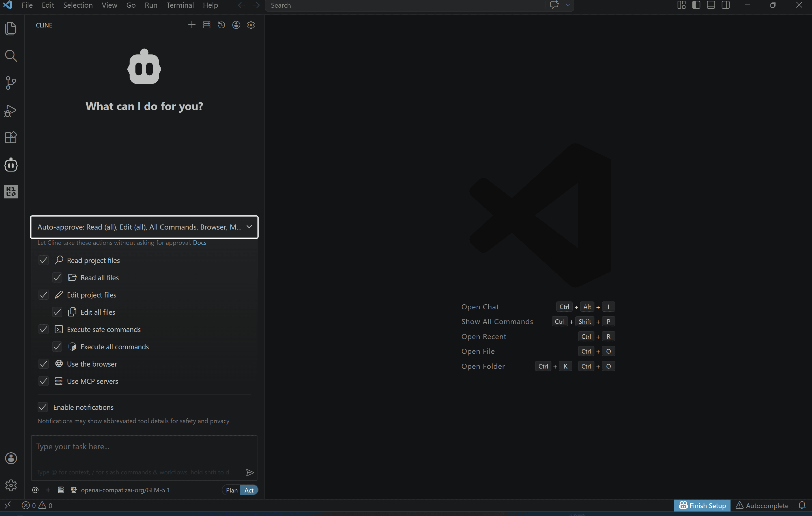Click the send arrow in task input
Viewport: 812px width, 516px height.
pos(250,472)
